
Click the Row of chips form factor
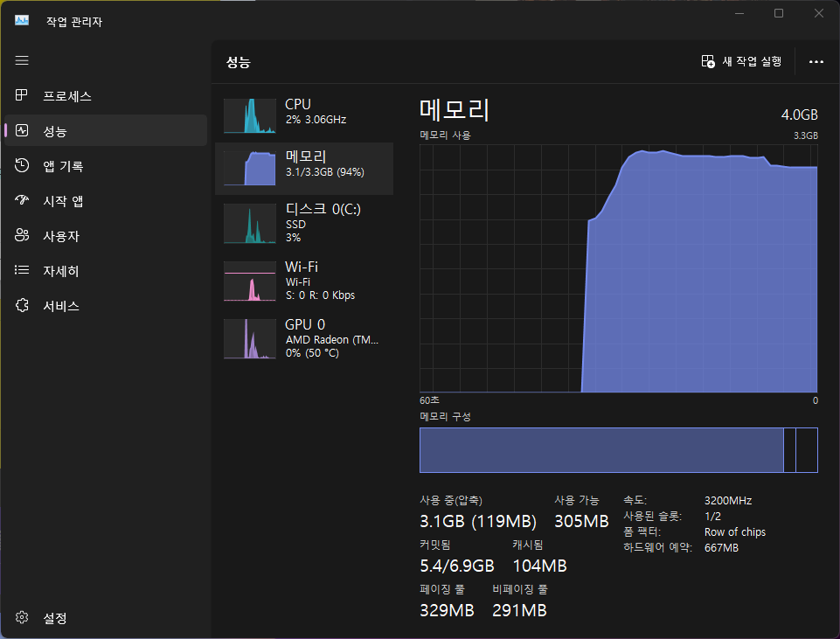click(x=734, y=531)
